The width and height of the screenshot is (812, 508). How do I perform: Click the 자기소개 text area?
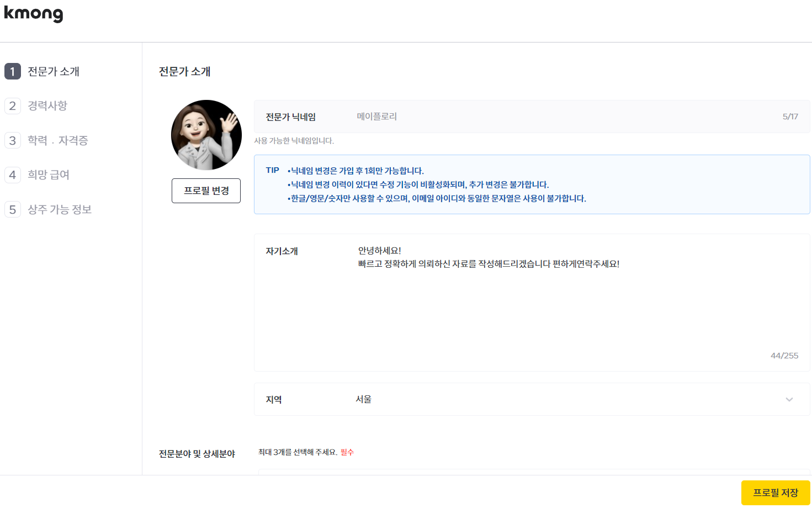click(532, 303)
